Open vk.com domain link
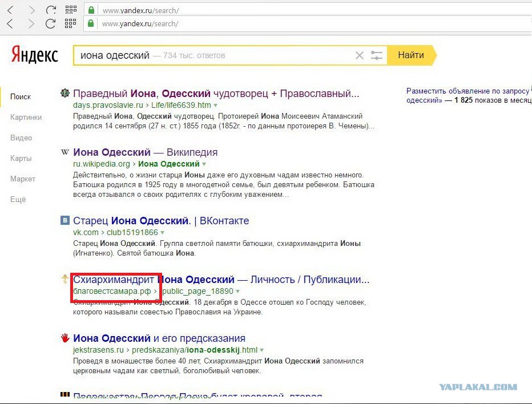Screen dimensions: 532x404 (x=86, y=232)
